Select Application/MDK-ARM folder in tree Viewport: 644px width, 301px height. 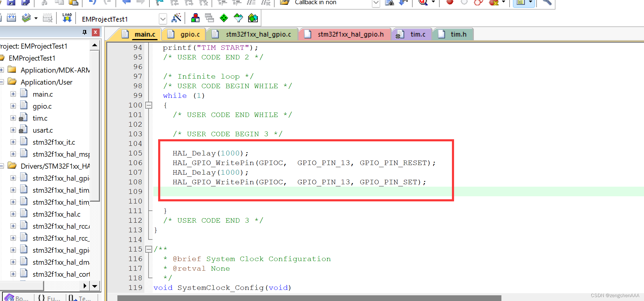[x=55, y=70]
